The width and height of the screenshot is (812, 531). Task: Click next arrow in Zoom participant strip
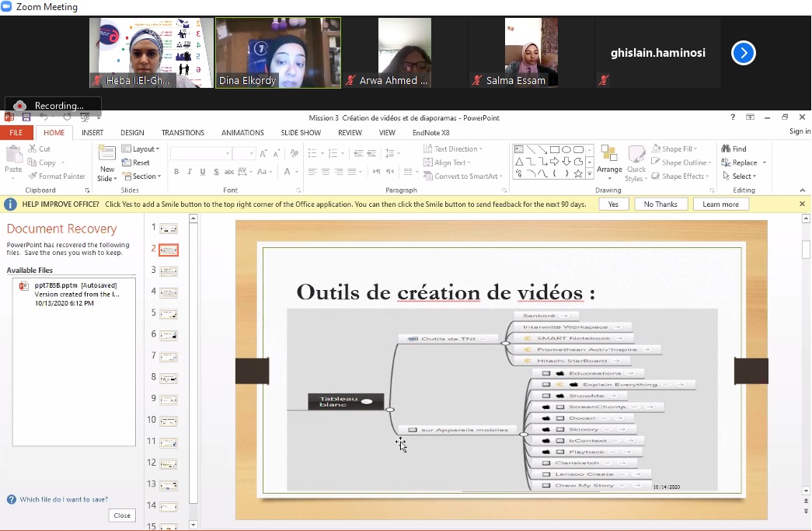[744, 53]
